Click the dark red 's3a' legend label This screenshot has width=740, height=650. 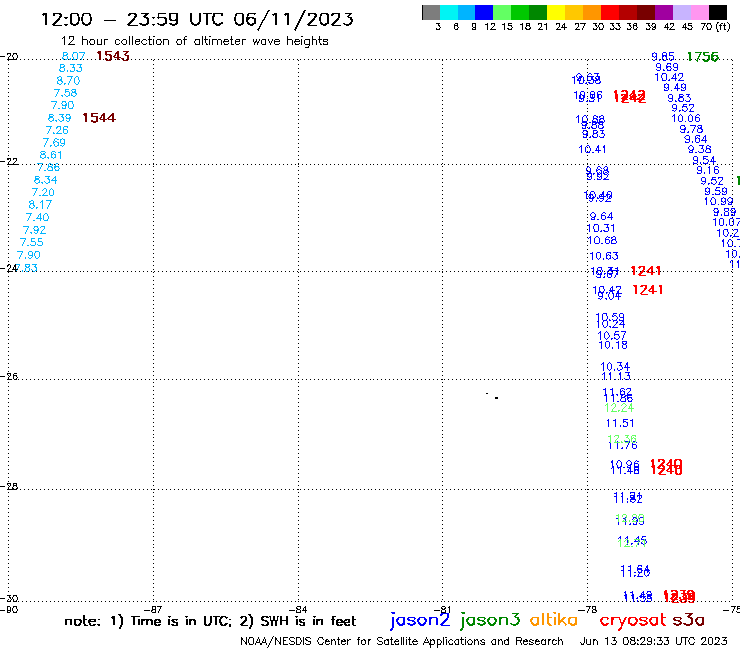coord(689,620)
